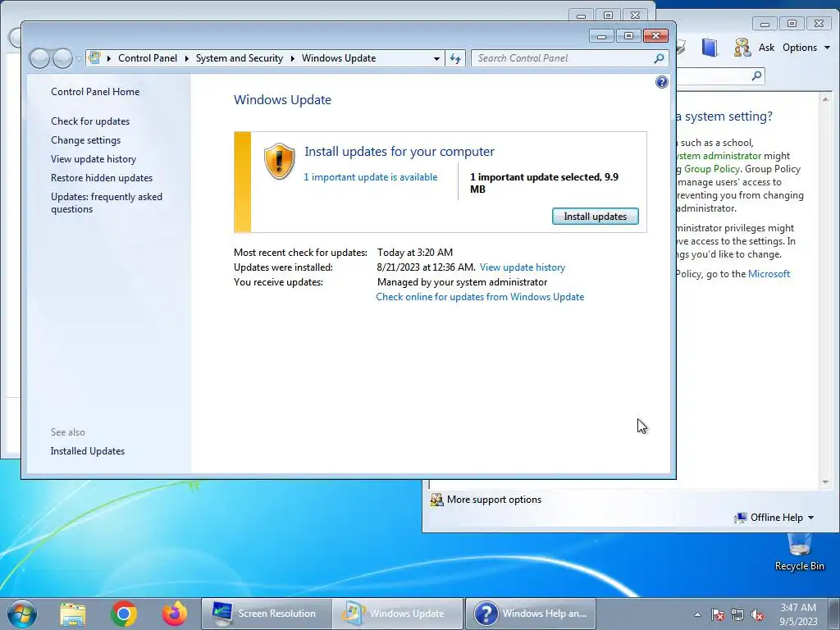Click the Help window scrollbar up arrow
The image size is (840, 630).
point(825,99)
